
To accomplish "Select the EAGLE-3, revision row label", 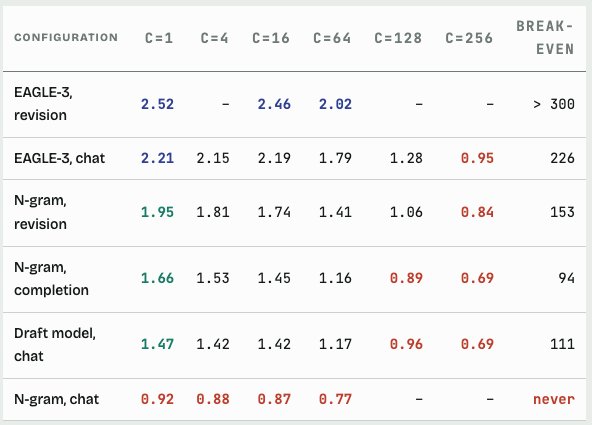I will point(43,104).
